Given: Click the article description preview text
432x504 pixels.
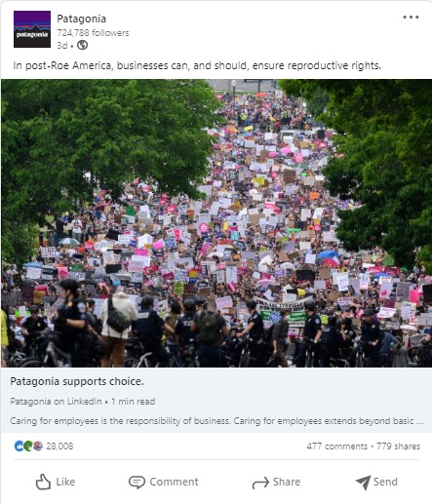Looking at the screenshot, I should coord(216,421).
